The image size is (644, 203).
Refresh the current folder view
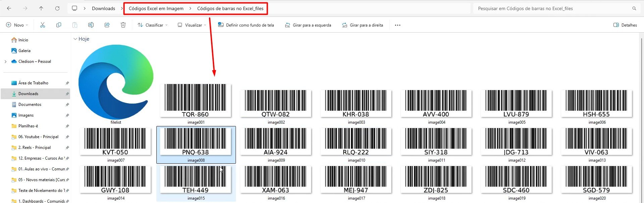pyautogui.click(x=57, y=8)
